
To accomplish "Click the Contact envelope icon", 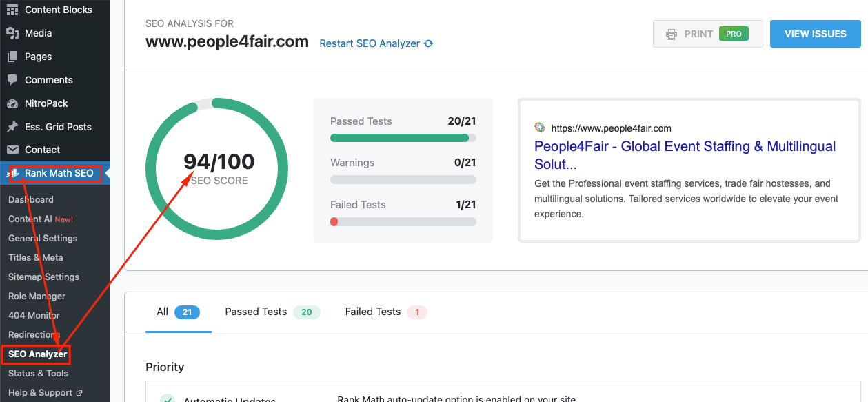I will point(12,150).
